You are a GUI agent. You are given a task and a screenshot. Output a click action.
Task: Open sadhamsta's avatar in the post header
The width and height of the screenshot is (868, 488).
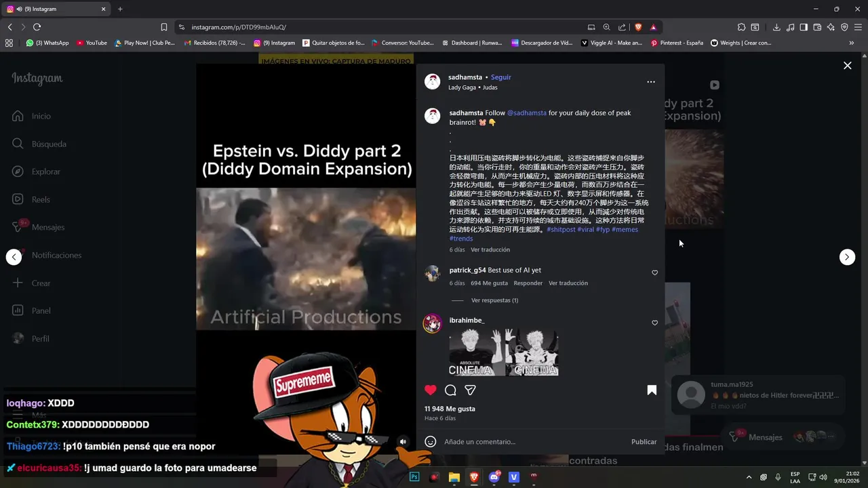coord(432,82)
